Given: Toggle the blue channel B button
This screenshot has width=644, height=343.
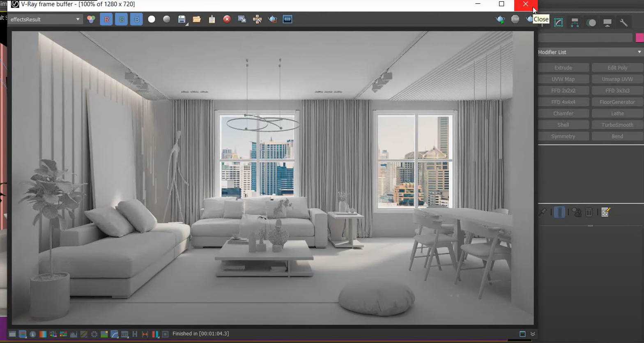Looking at the screenshot, I should pyautogui.click(x=136, y=19).
